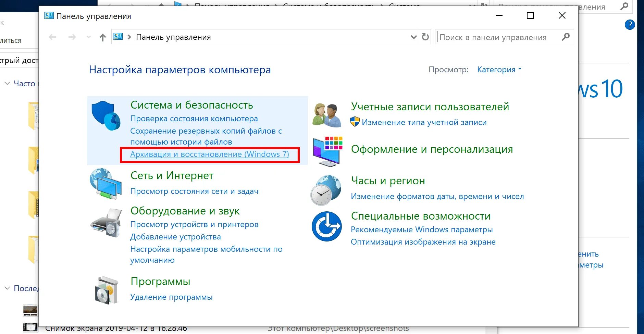Open the blue help icon in background window

pos(630,25)
